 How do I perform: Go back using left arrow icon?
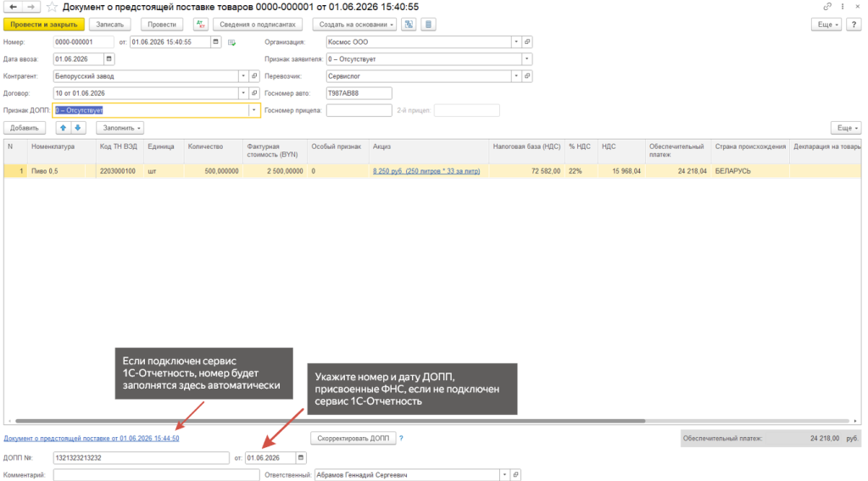[14, 7]
